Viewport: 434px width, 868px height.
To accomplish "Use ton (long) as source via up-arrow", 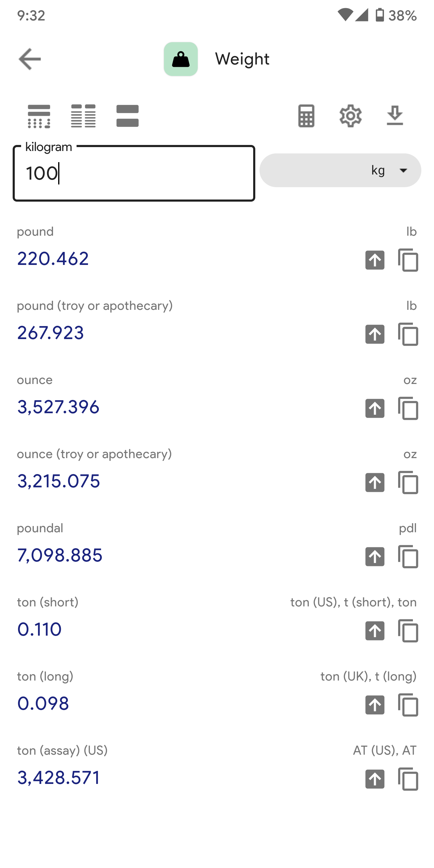I will (375, 705).
